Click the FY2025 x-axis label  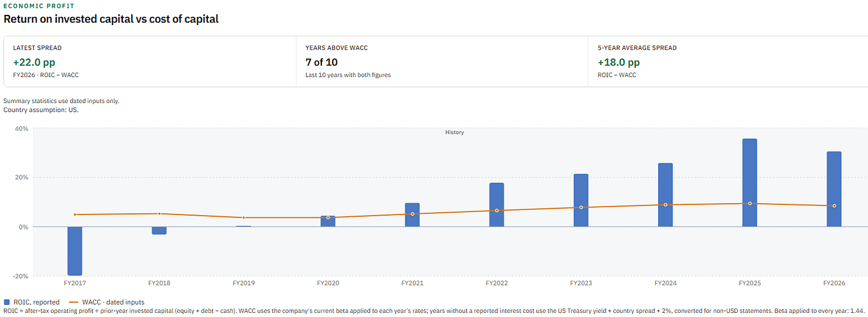[x=750, y=284]
